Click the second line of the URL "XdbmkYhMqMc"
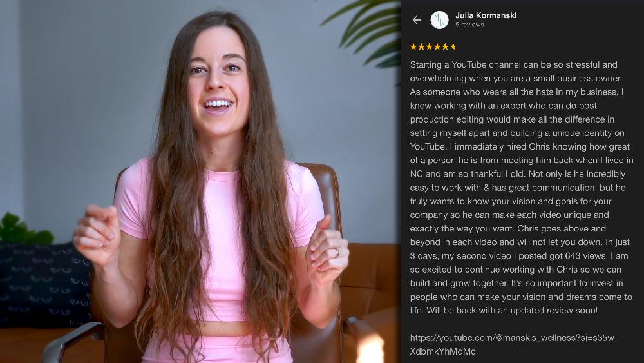644x363 pixels. point(443,351)
